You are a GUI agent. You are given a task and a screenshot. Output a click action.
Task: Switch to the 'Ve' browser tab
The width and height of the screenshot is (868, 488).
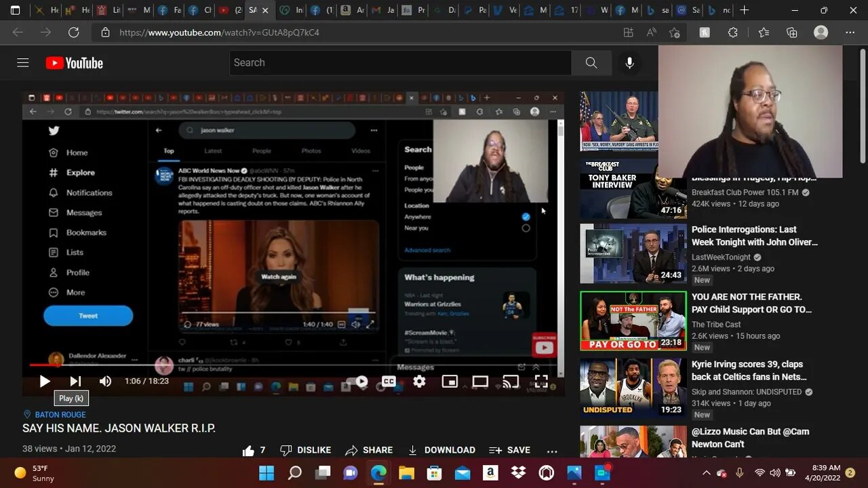click(x=504, y=10)
